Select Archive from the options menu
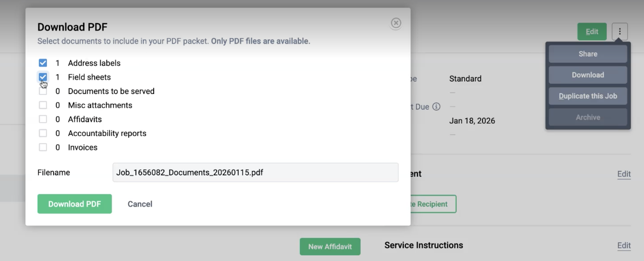Screen dimensions: 644x261 pos(588,117)
